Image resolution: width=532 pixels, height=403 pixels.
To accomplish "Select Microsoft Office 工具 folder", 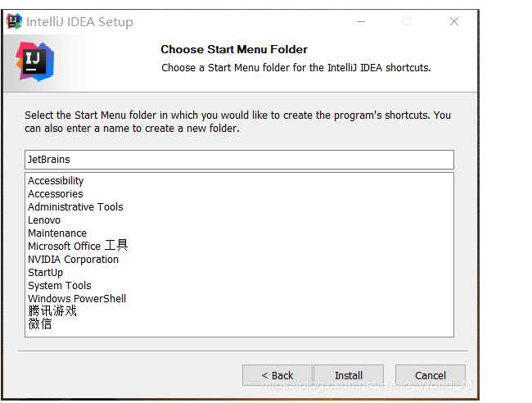I will click(78, 246).
